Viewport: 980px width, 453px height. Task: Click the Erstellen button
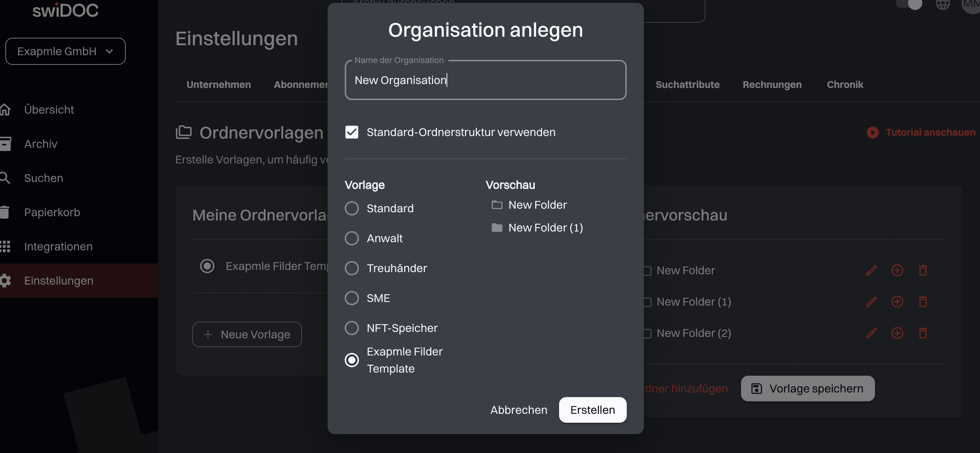coord(592,410)
